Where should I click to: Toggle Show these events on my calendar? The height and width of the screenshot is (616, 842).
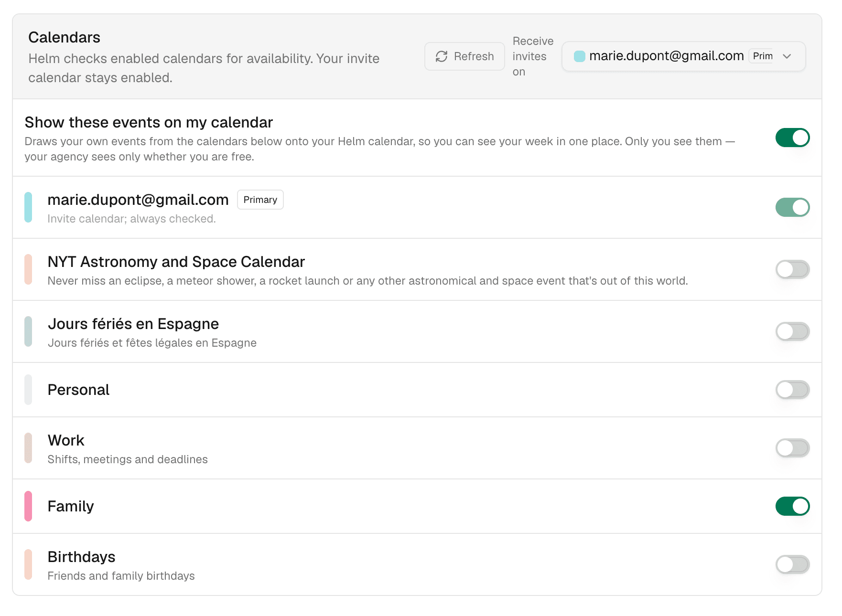click(792, 138)
